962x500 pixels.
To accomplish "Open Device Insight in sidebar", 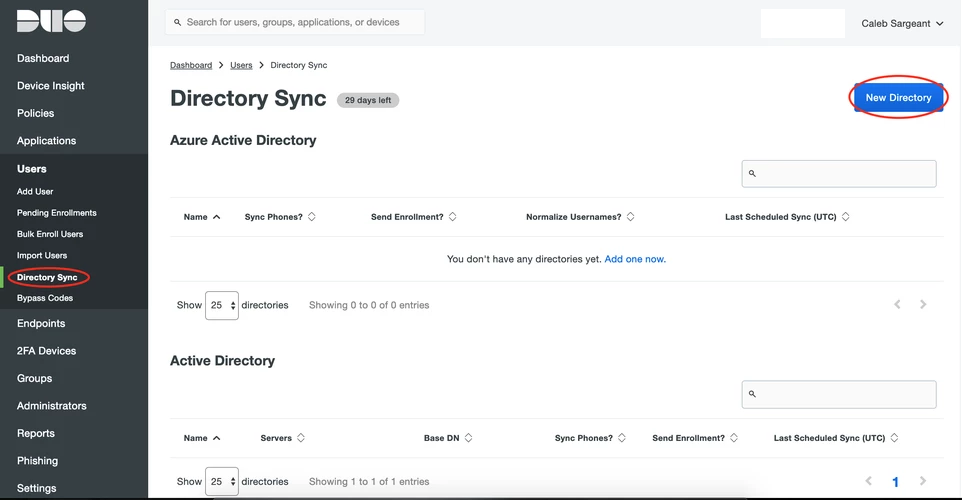I will [51, 86].
